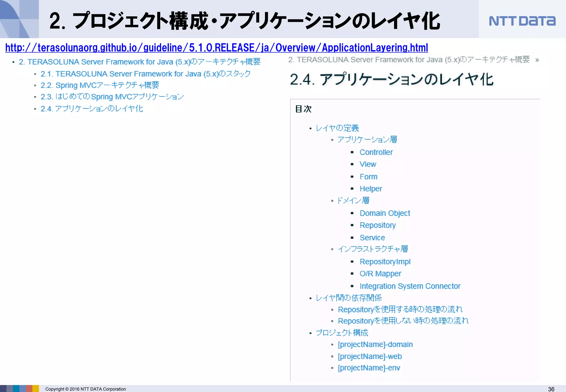Open the '[projectName]-web' link
The height and width of the screenshot is (392, 566).
[x=370, y=357]
